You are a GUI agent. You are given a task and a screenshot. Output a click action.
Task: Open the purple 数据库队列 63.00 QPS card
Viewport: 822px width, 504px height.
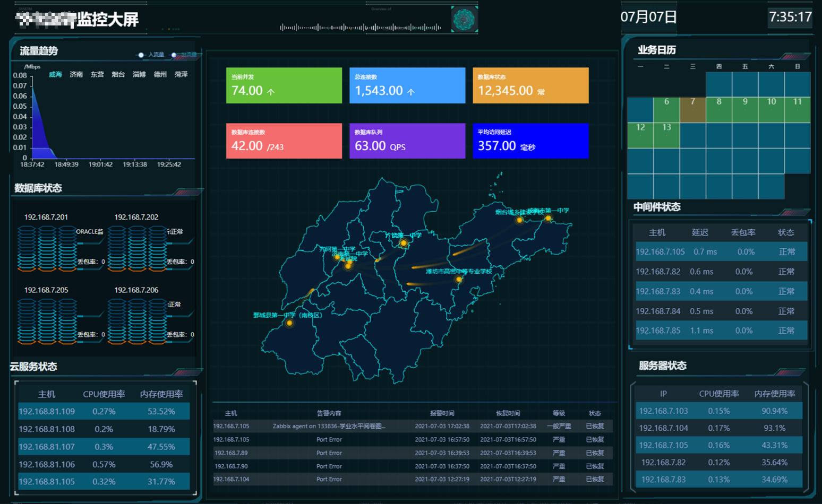(x=407, y=141)
